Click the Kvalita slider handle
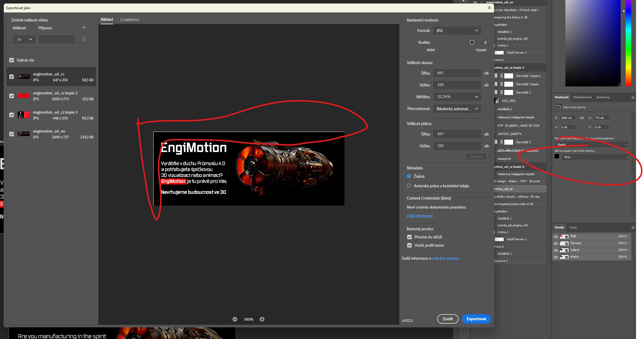644x339 pixels. click(x=472, y=42)
